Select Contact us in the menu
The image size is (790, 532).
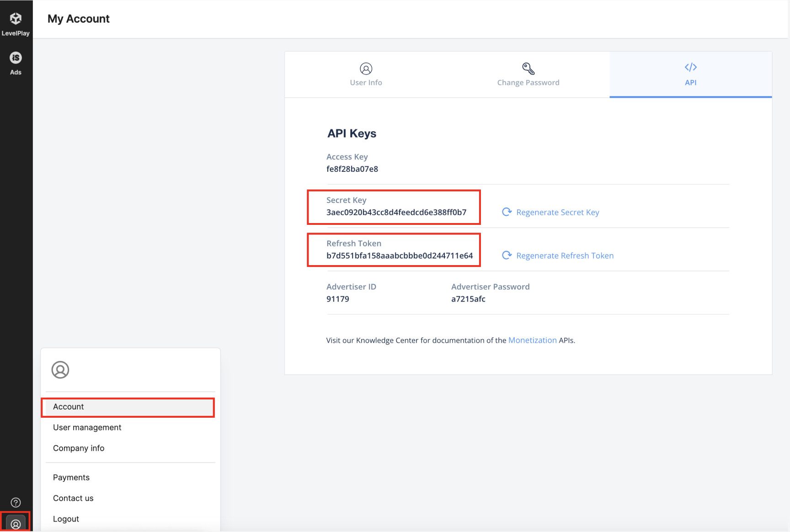pos(73,498)
